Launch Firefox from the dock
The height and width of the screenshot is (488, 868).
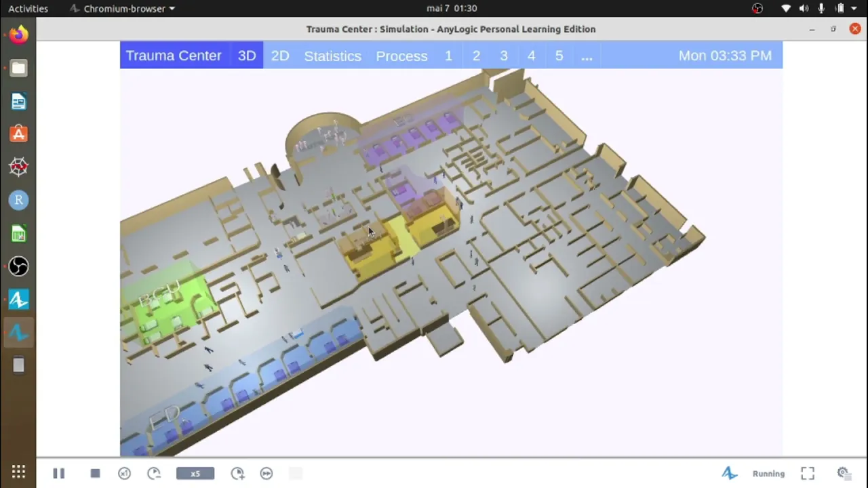pos(18,35)
